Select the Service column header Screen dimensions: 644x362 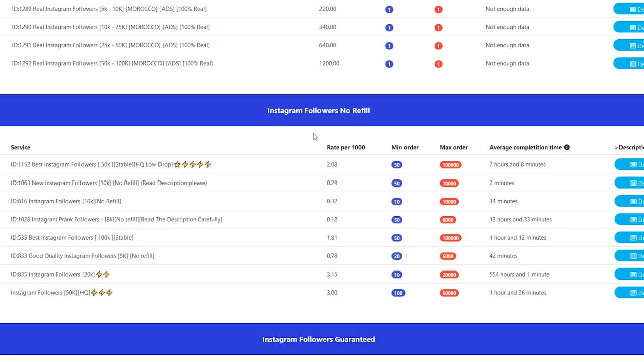click(21, 147)
